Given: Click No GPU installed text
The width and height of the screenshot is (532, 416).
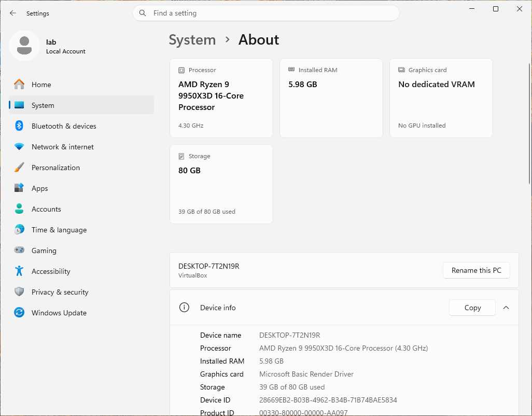Looking at the screenshot, I should pos(422,126).
